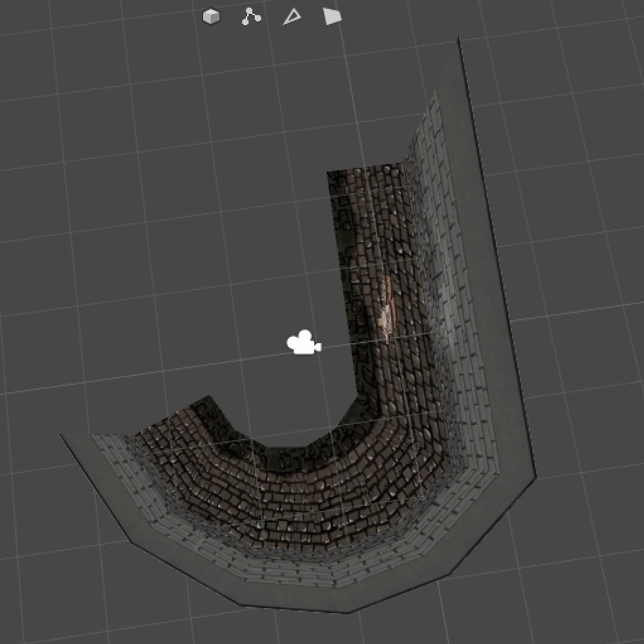
Task: Select the white camera gizmo in scene
Action: click(x=303, y=342)
